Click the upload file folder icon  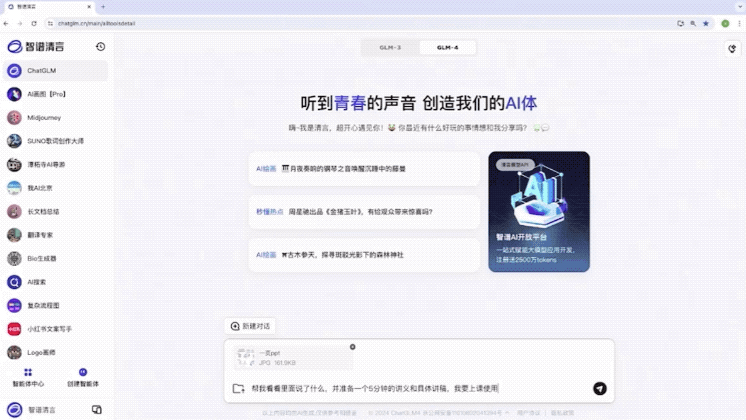point(238,389)
